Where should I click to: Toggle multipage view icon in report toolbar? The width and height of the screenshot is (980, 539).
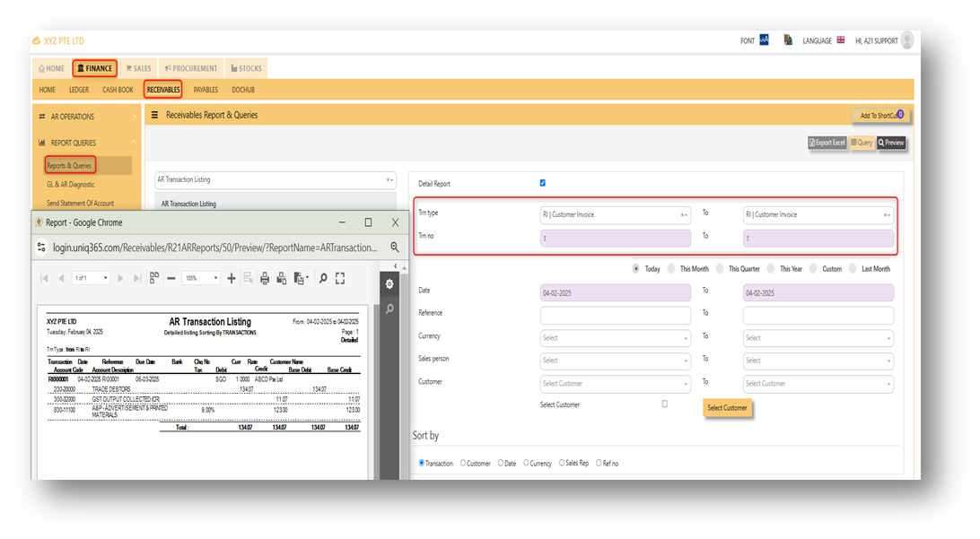point(154,278)
